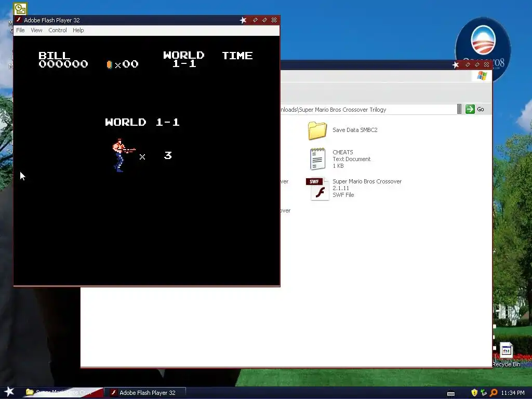Click the coin counter icon in game HUD

109,64
